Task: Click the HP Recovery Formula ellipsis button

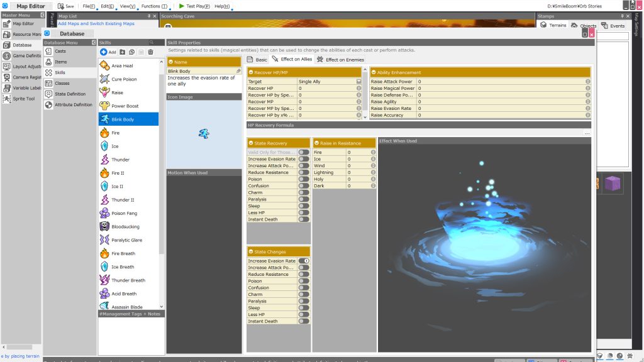Action: [587, 133]
